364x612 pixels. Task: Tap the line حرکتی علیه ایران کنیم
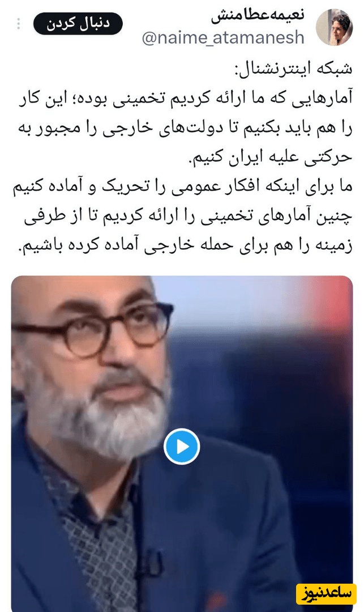click(x=269, y=156)
